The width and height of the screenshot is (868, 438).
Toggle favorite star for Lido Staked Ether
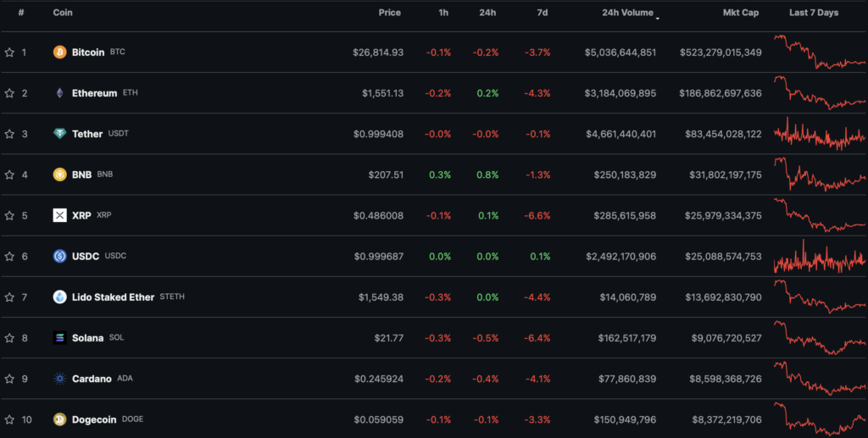click(9, 297)
